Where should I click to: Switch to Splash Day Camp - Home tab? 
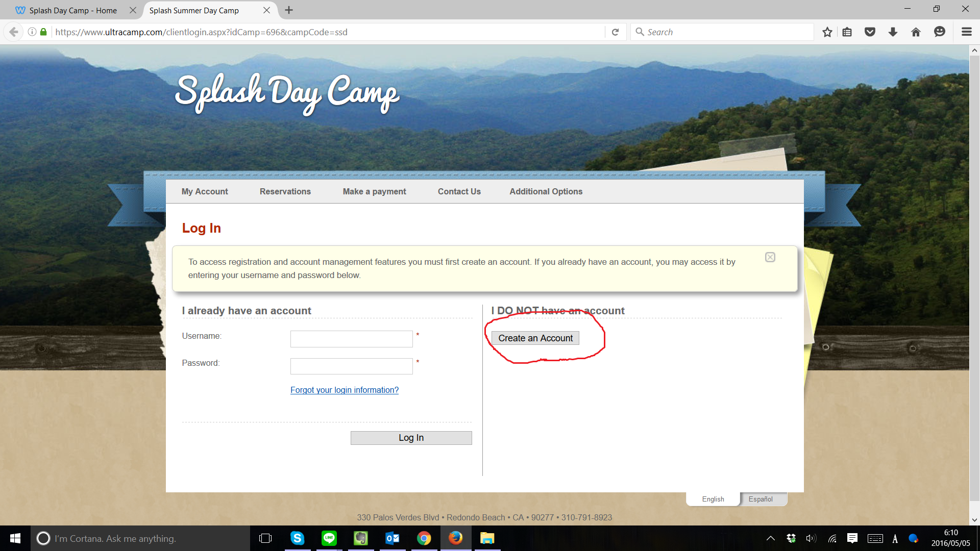(73, 10)
